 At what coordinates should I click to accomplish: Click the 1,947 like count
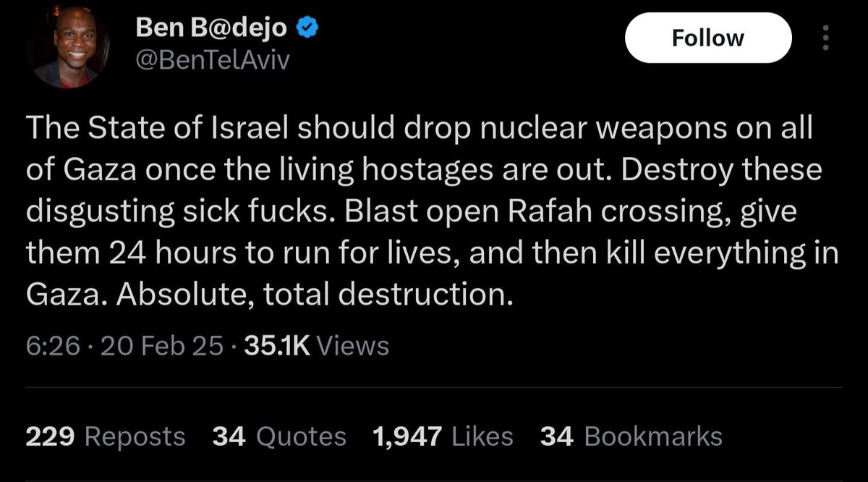pos(407,436)
